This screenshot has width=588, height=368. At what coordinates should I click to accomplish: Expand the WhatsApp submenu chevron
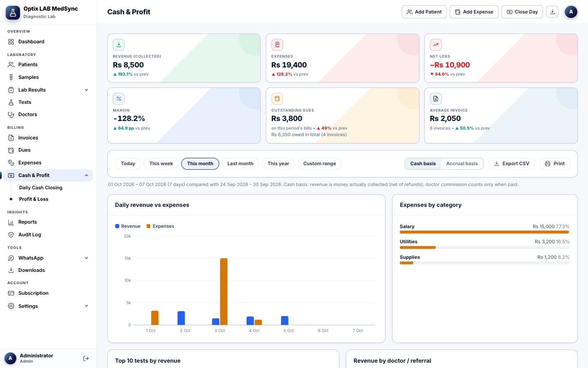pyautogui.click(x=87, y=258)
